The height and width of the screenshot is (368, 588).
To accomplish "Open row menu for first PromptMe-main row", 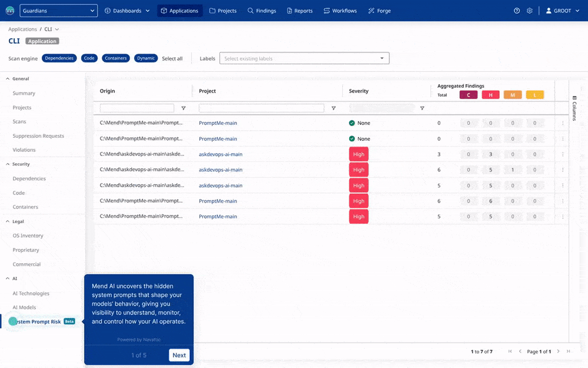I will click(563, 123).
